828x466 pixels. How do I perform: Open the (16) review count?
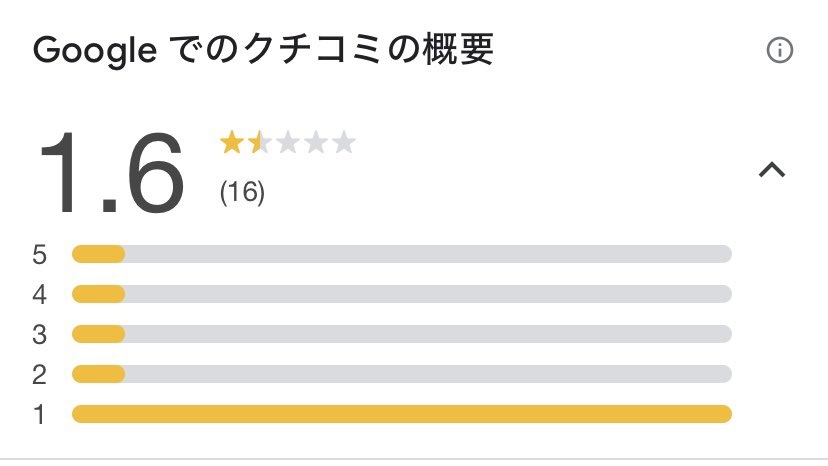pyautogui.click(x=242, y=192)
